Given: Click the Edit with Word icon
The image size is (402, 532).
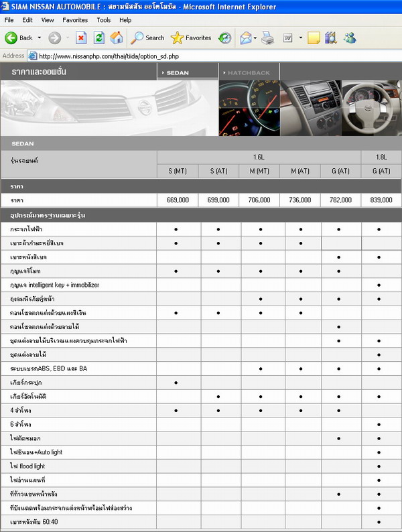Looking at the screenshot, I should click(287, 38).
